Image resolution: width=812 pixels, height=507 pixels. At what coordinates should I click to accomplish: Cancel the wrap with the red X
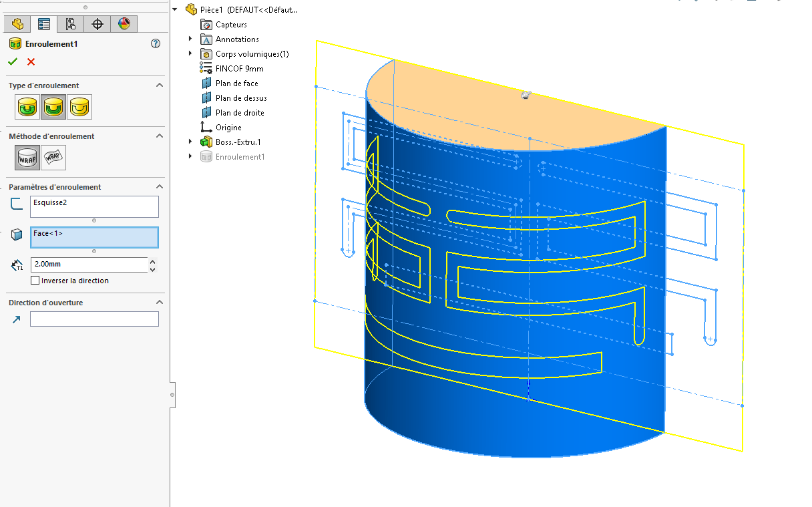coord(29,61)
